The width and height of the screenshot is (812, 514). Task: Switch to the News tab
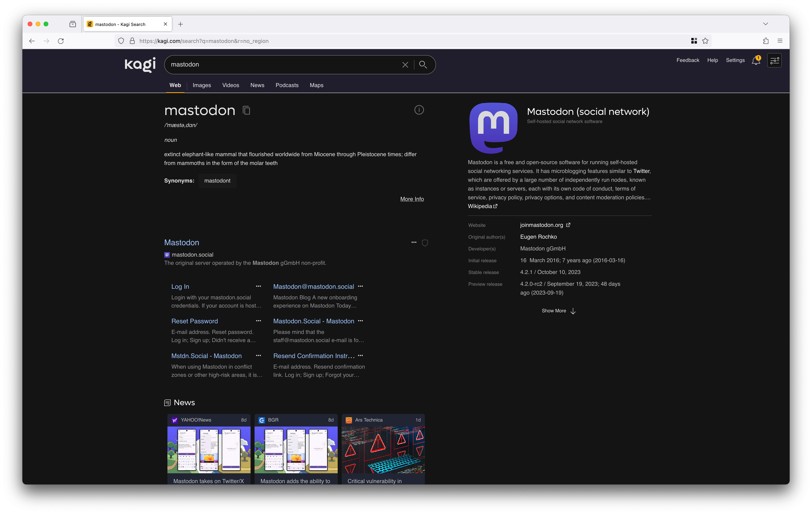point(257,85)
